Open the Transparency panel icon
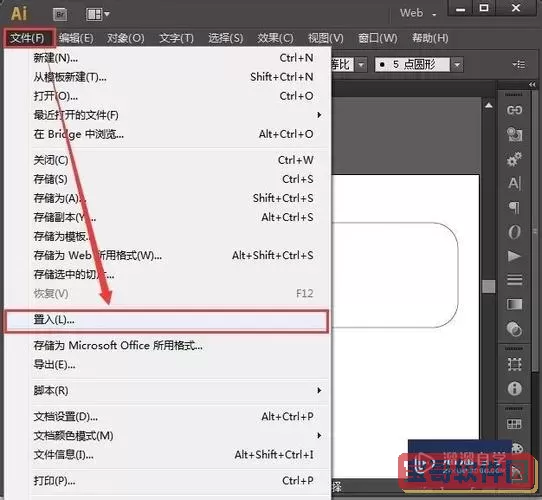The image size is (542, 500). click(514, 329)
